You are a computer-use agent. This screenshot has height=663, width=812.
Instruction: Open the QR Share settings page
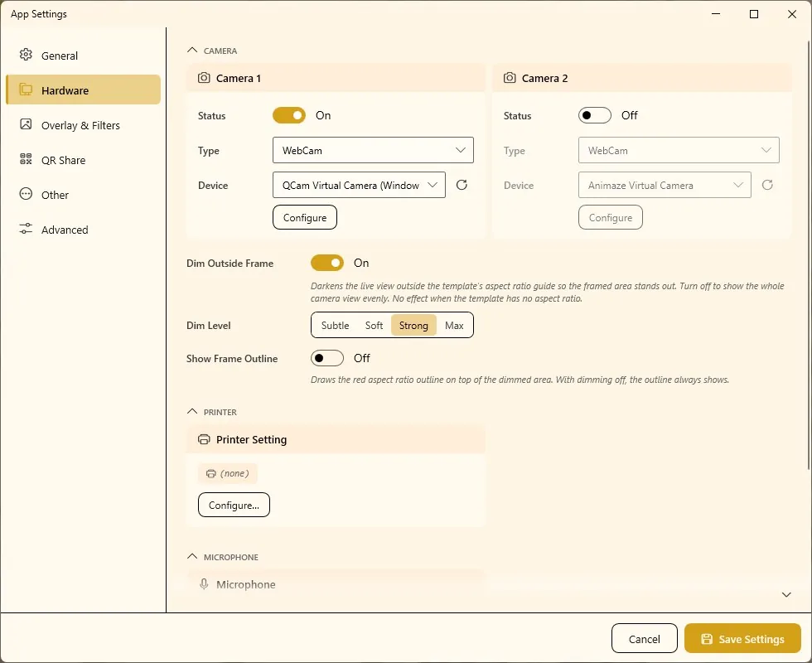click(x=83, y=159)
